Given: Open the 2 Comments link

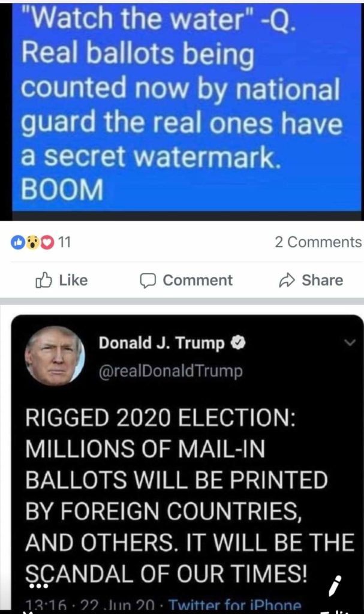Looking at the screenshot, I should tap(318, 242).
